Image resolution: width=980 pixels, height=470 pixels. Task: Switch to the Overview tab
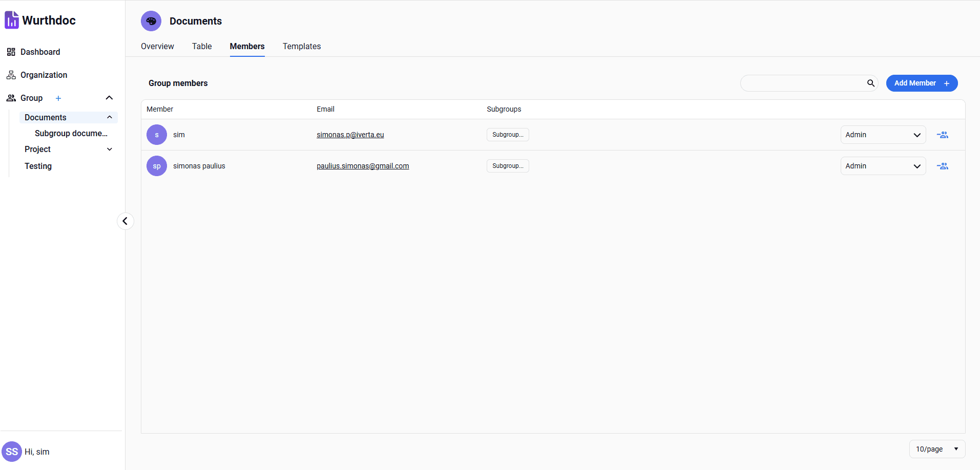click(157, 46)
